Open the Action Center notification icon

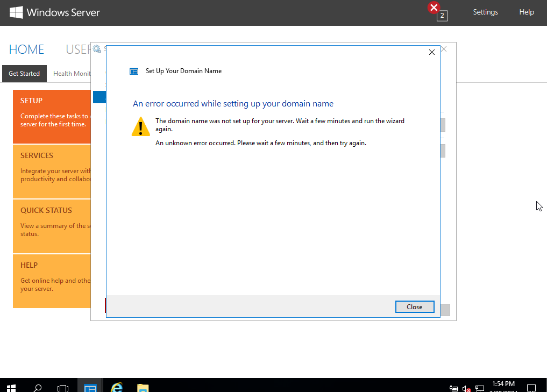531,388
